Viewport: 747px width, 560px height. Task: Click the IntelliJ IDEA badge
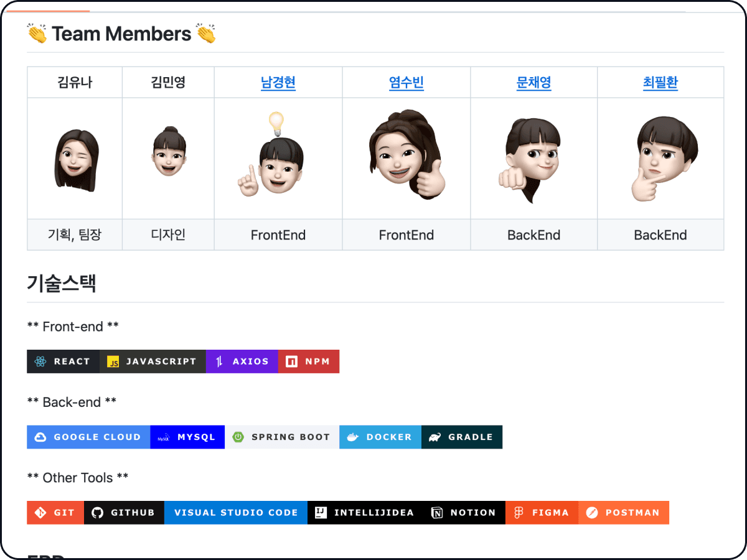(365, 513)
